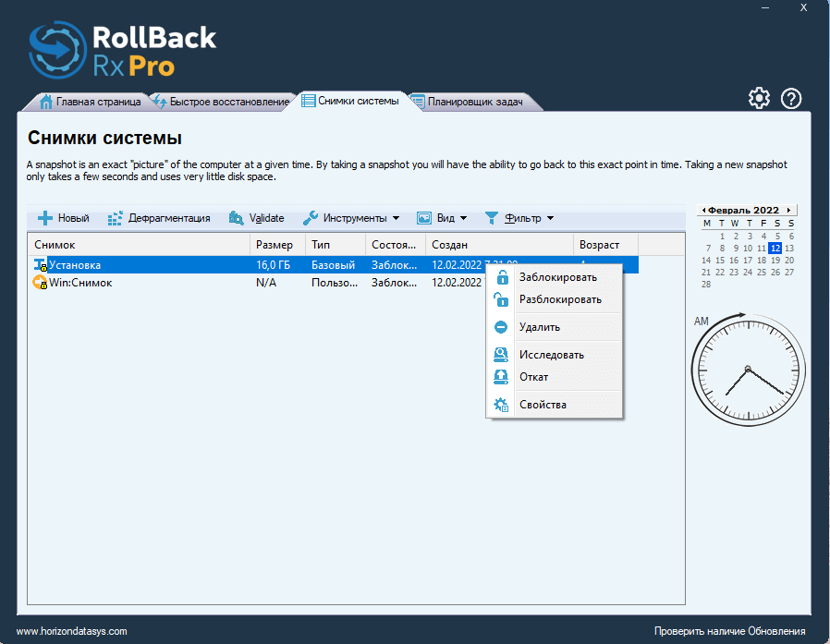The image size is (830, 644).
Task: Click the Быстрое восстановление tab icon
Action: [x=159, y=102]
